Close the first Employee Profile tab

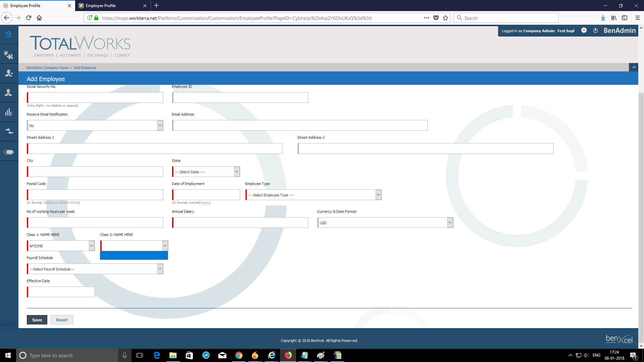pos(69,6)
